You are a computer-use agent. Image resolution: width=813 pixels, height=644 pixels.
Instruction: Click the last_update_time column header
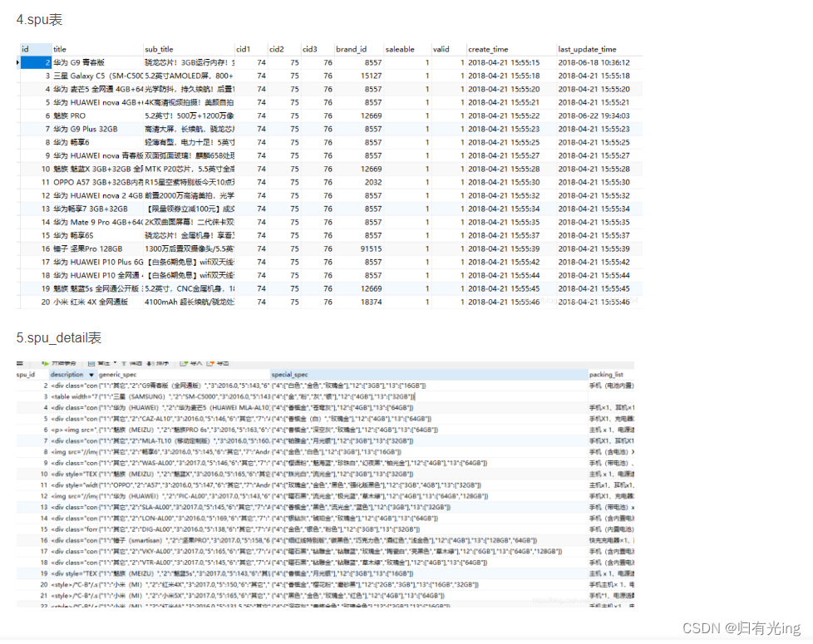coord(599,49)
